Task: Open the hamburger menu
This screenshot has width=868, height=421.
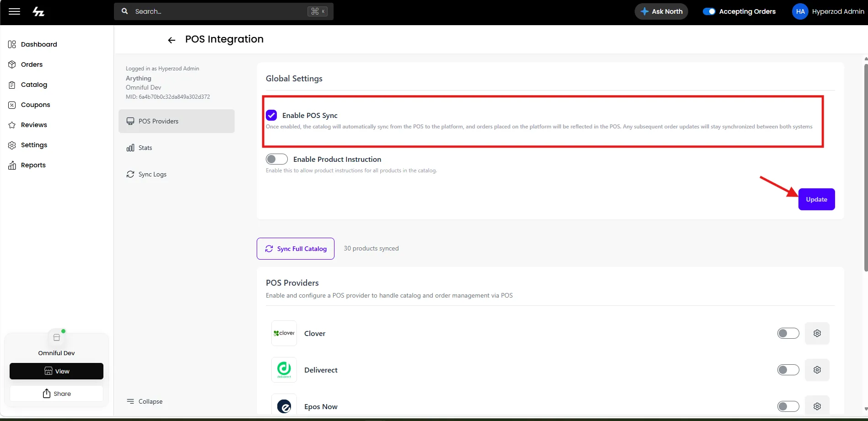Action: coord(14,11)
